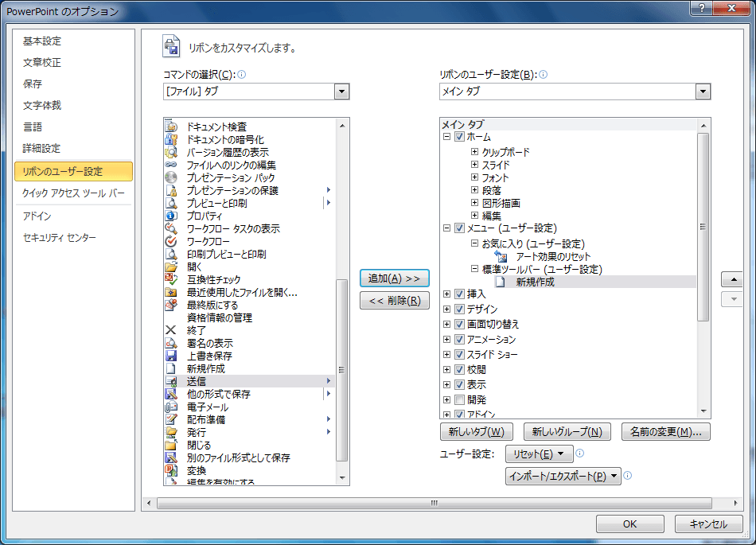Uncheck the メニュー (ユーザー設定) checkbox

point(459,228)
